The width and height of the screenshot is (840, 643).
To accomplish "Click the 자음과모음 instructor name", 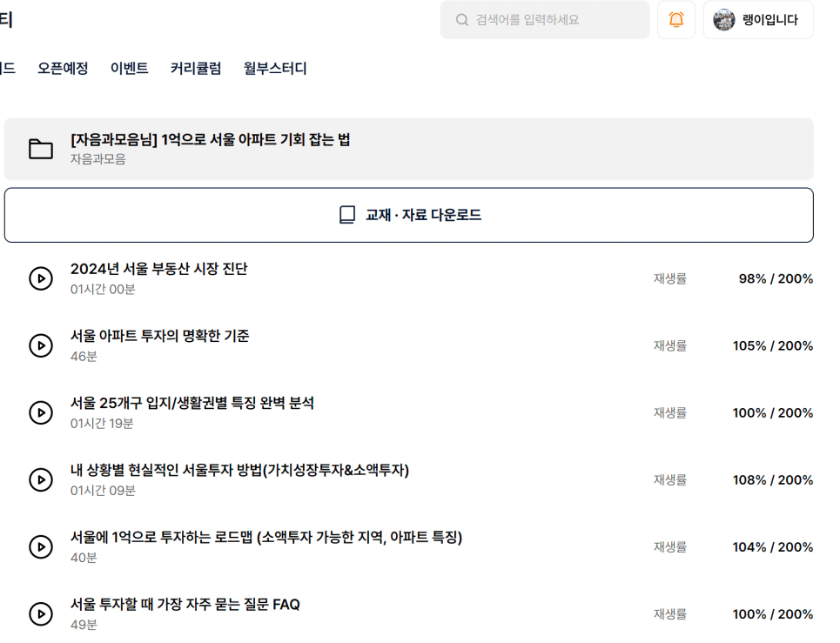I will click(98, 159).
